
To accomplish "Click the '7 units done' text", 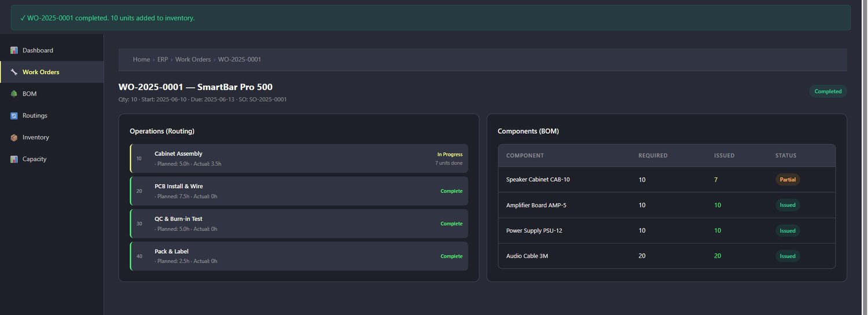I will (449, 163).
